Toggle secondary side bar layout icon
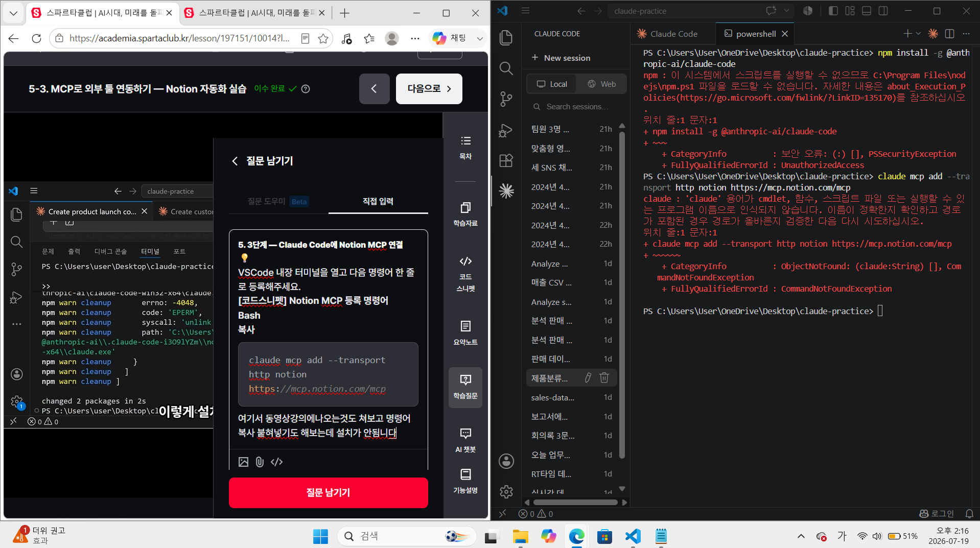 coord(883,11)
